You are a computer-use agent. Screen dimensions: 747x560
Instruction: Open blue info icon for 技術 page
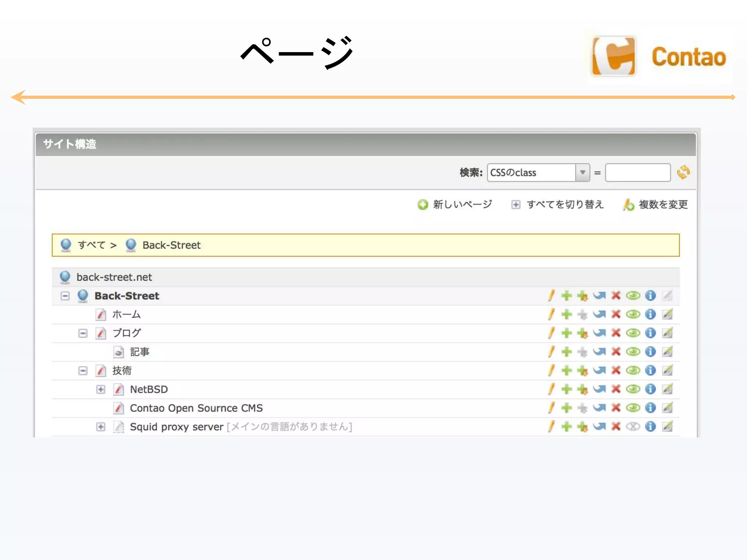click(x=650, y=370)
